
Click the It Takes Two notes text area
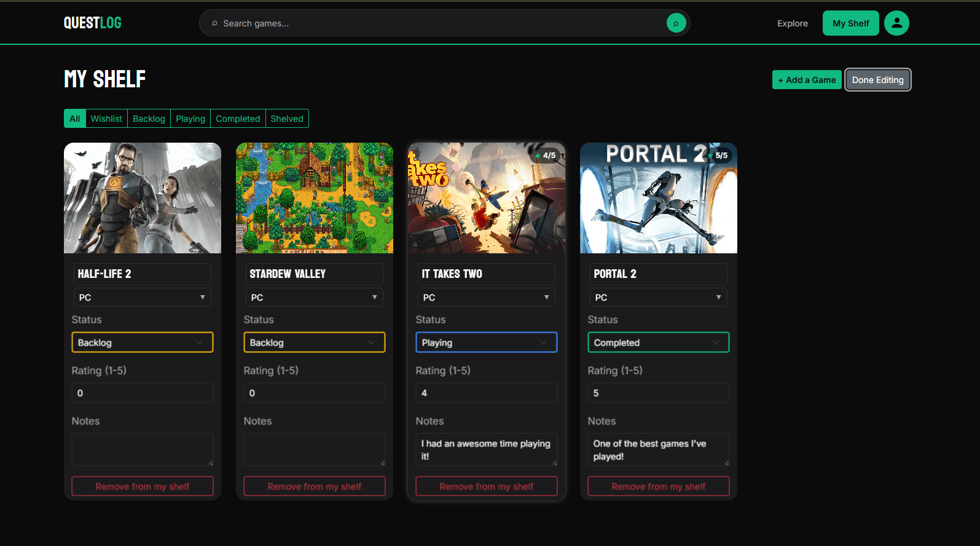click(487, 449)
